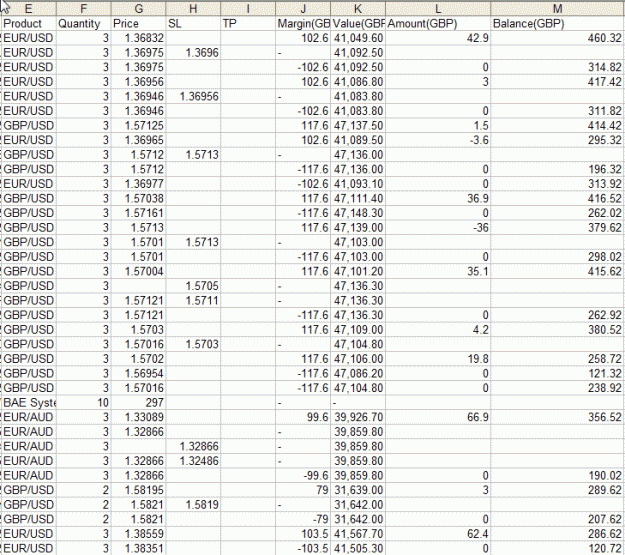This screenshot has width=625, height=555.
Task: Select margin cell -79
Action: click(x=303, y=519)
